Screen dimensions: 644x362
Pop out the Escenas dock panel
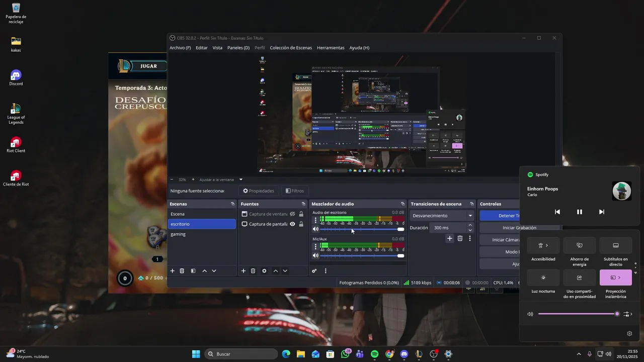point(232,204)
